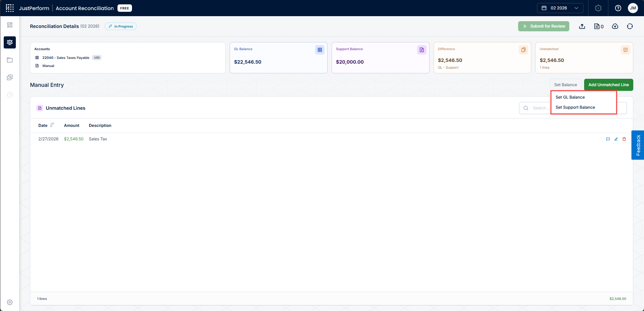Click the Unmatched card icon
This screenshot has height=311, width=644.
pyautogui.click(x=625, y=50)
